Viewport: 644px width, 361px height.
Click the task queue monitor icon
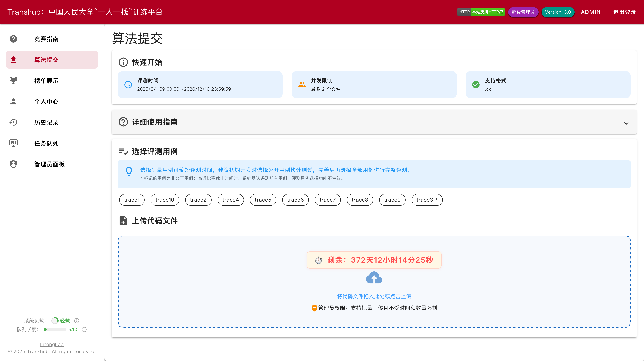click(13, 143)
